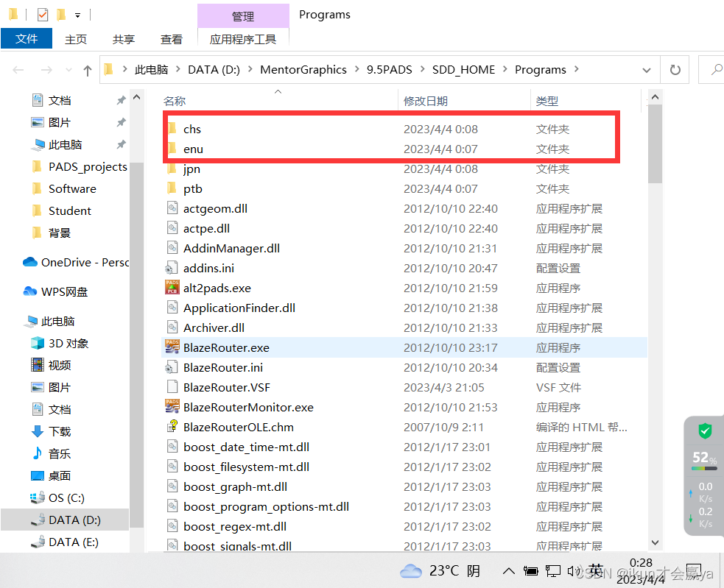Open the address bar history dropdown
This screenshot has width=724, height=588.
coord(647,69)
